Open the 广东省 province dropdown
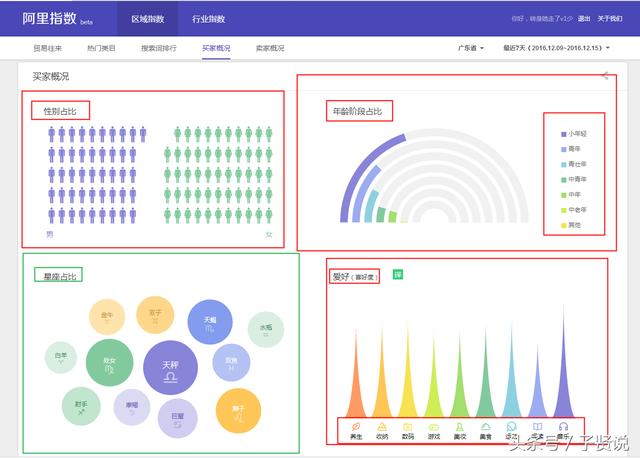Image resolution: width=640 pixels, height=458 pixels. coord(470,48)
